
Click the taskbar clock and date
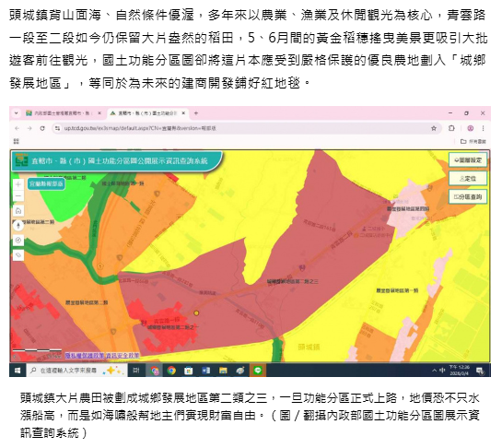coord(459,371)
